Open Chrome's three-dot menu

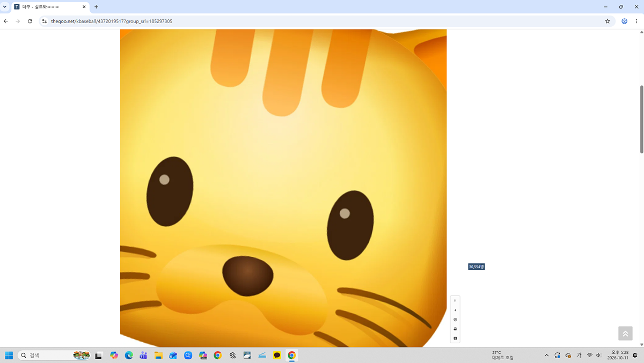pyautogui.click(x=636, y=21)
